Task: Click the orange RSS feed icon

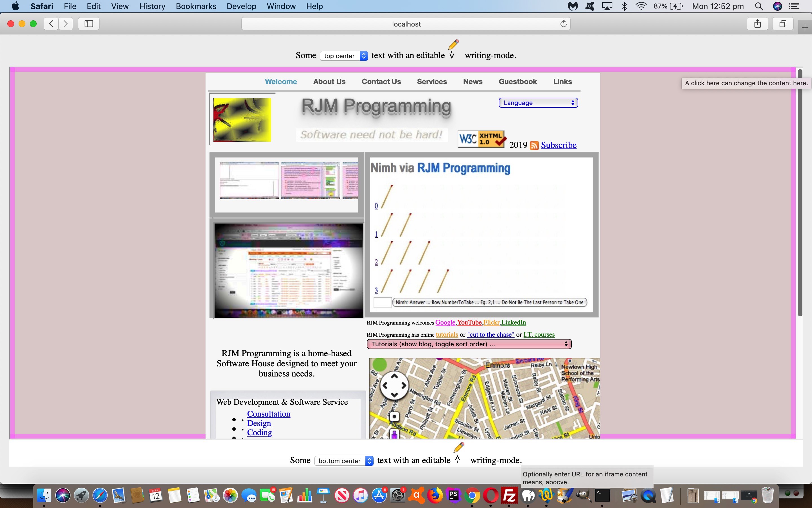Action: click(x=534, y=145)
